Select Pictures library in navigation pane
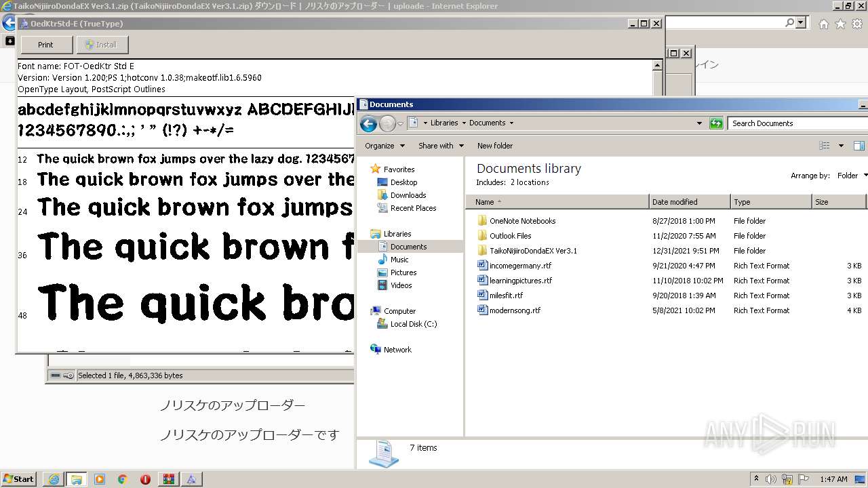 [x=403, y=272]
